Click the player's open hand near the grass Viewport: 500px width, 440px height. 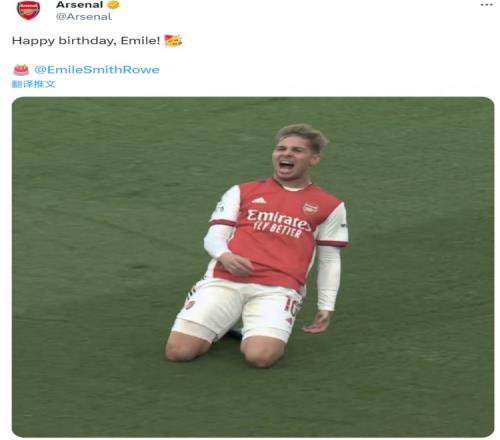click(x=317, y=323)
